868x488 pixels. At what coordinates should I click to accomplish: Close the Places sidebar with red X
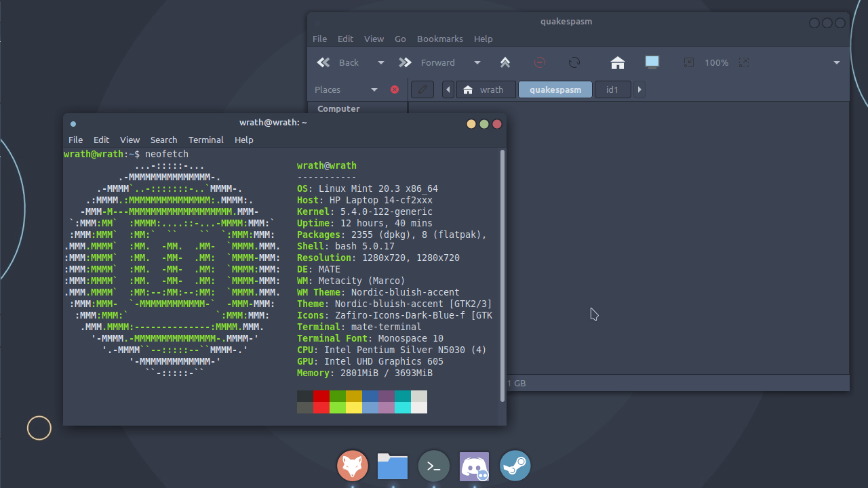395,89
